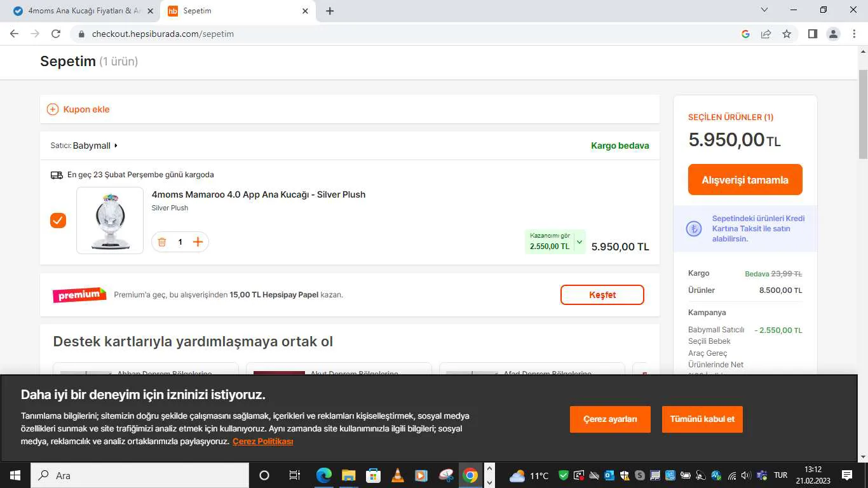Open the Windows Start menu

pyautogui.click(x=14, y=475)
